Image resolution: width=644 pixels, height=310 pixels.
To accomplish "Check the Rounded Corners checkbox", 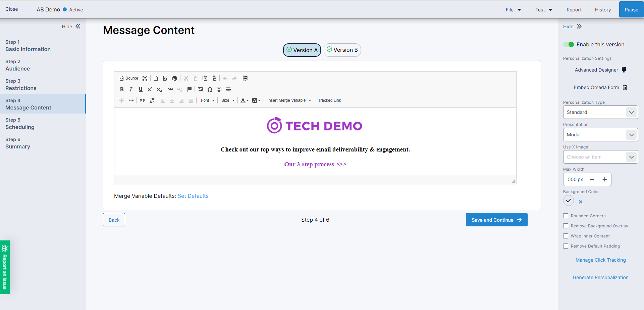I will (566, 216).
